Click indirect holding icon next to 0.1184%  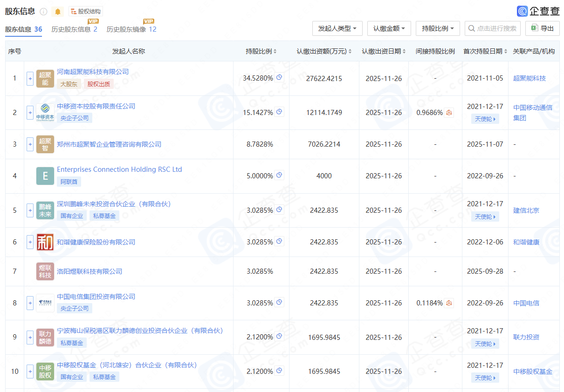coord(449,303)
